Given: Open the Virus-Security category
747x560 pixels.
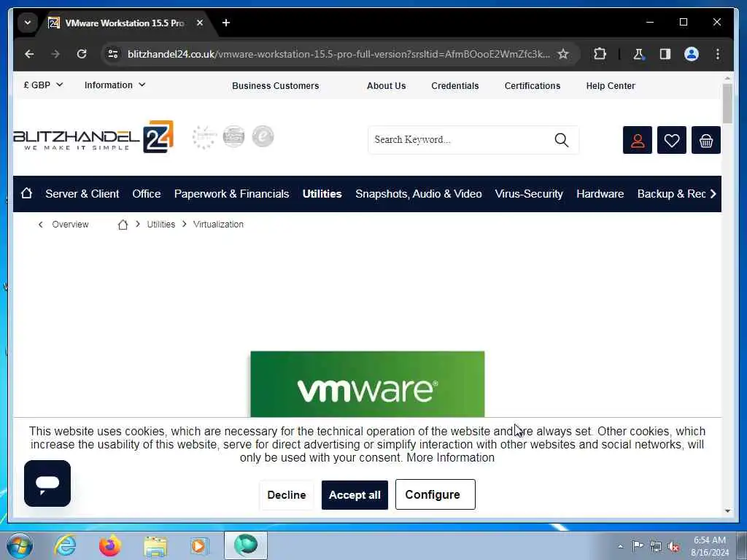Looking at the screenshot, I should click(x=529, y=194).
